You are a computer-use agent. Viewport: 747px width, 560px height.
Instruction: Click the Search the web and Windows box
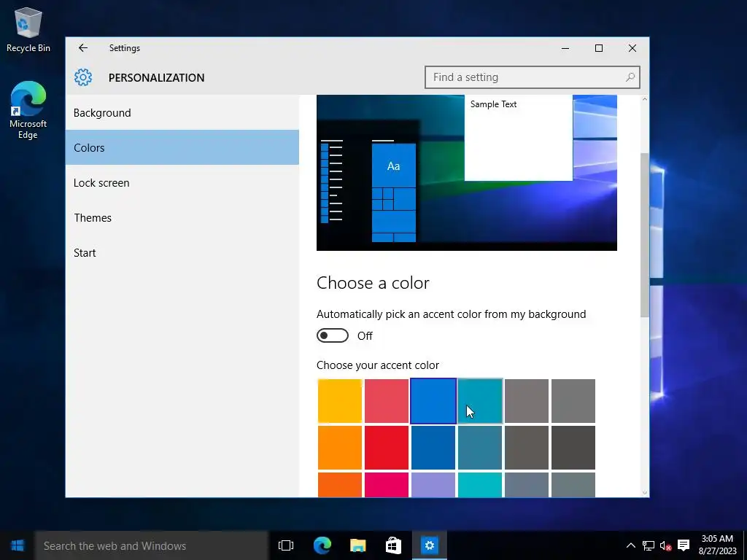(152, 545)
